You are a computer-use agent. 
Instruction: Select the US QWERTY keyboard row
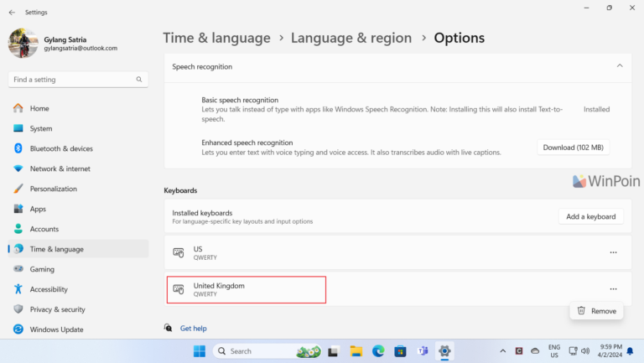pyautogui.click(x=397, y=252)
